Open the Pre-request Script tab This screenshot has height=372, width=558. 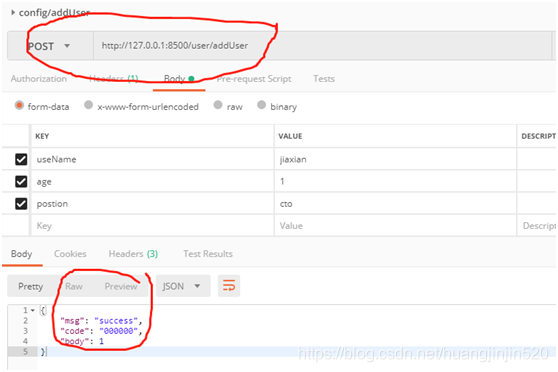pos(254,79)
